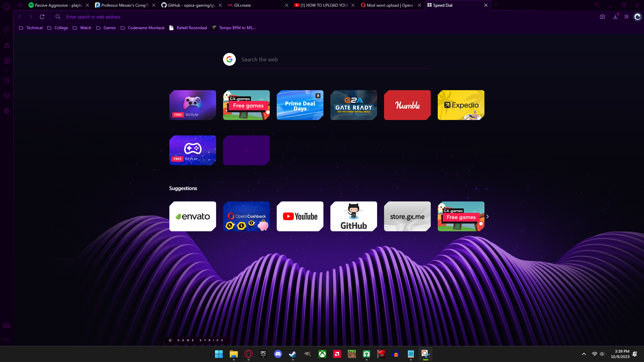Expand the Game Strips panel
Image resolution: width=644 pixels, height=362 pixels.
click(x=197, y=340)
